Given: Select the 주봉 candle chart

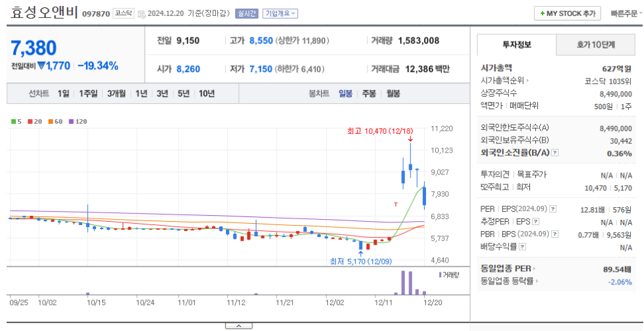Looking at the screenshot, I should point(369,93).
